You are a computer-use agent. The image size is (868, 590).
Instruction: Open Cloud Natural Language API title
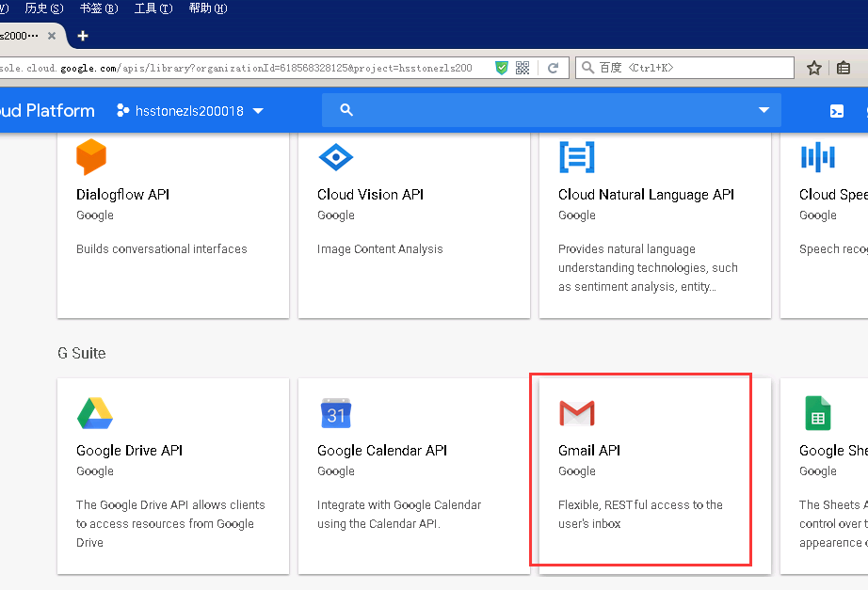646,195
